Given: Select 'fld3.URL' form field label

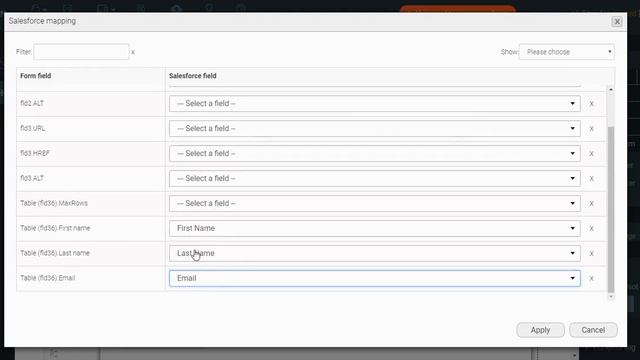Looking at the screenshot, I should tap(33, 129).
